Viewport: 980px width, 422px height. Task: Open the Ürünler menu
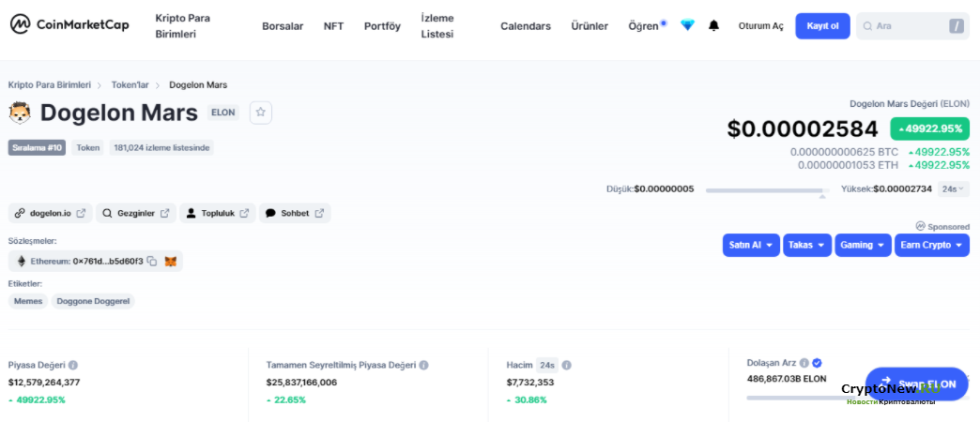[590, 26]
